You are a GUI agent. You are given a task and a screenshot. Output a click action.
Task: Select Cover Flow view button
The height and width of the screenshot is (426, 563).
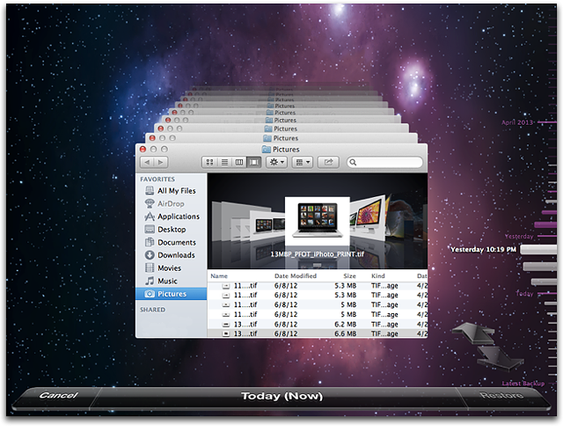(254, 162)
